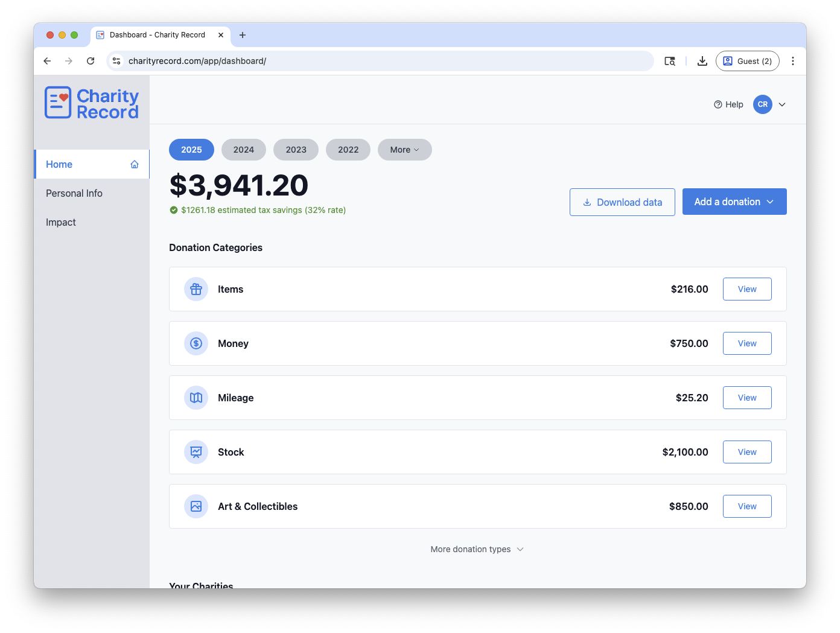Open the More years dropdown
The height and width of the screenshot is (633, 840).
404,150
